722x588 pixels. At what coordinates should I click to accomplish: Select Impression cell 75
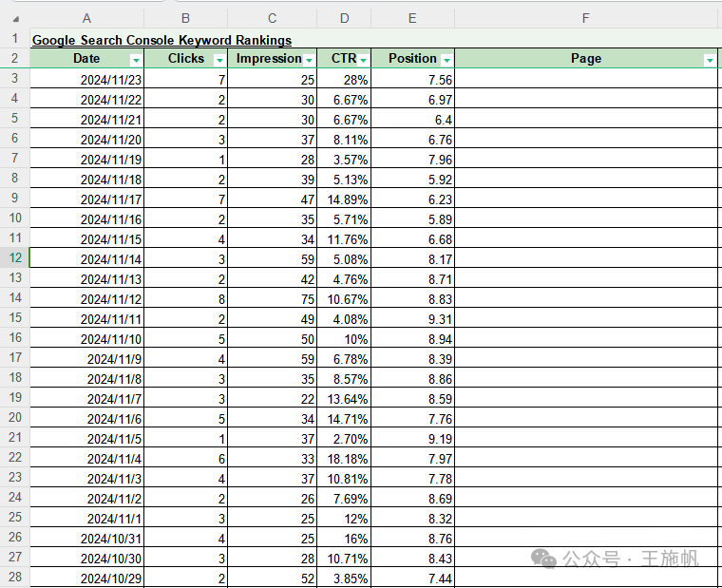click(272, 299)
